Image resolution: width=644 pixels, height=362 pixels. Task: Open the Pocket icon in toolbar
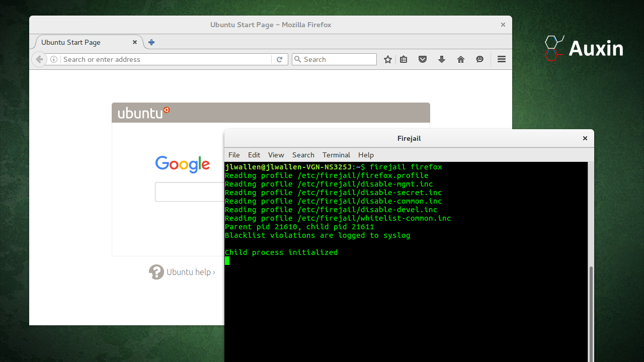423,59
